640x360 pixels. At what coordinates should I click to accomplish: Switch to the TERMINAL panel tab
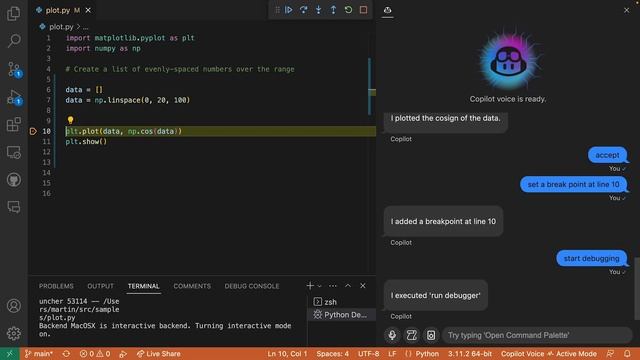click(x=144, y=286)
